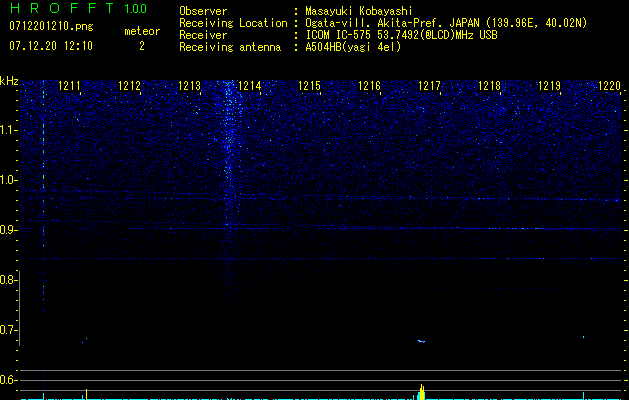Click the A504HB yagi antenna text

[353, 47]
